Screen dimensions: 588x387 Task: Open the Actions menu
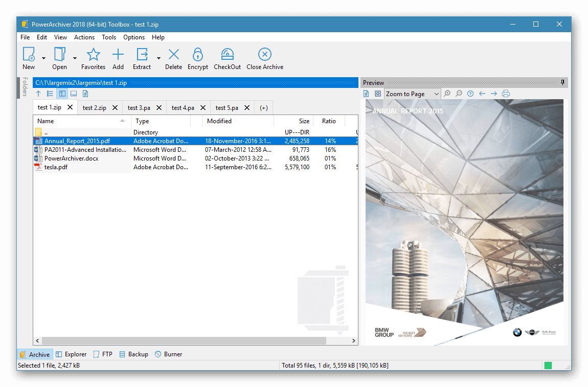(84, 37)
